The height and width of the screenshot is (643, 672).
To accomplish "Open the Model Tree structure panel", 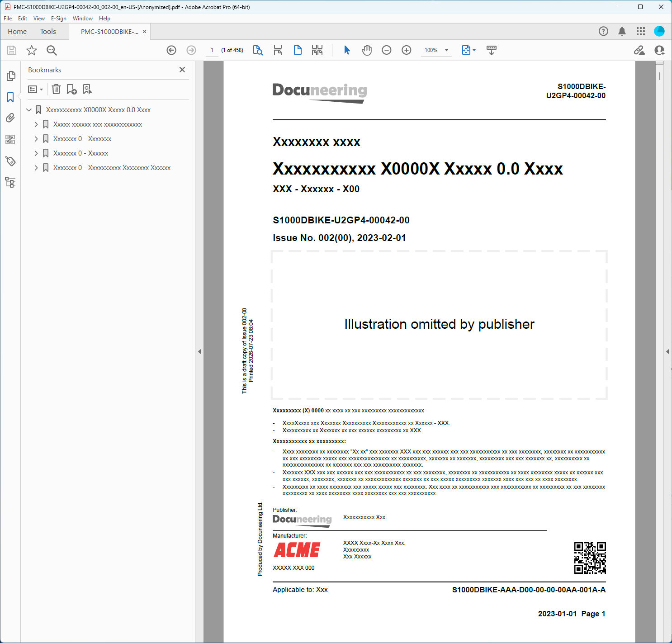I will (x=10, y=182).
